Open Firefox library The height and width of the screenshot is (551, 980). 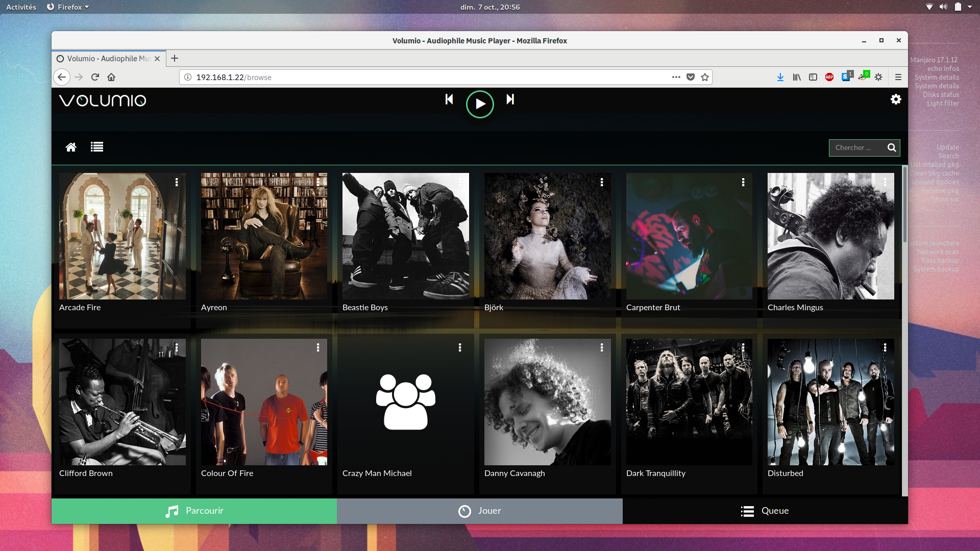797,77
